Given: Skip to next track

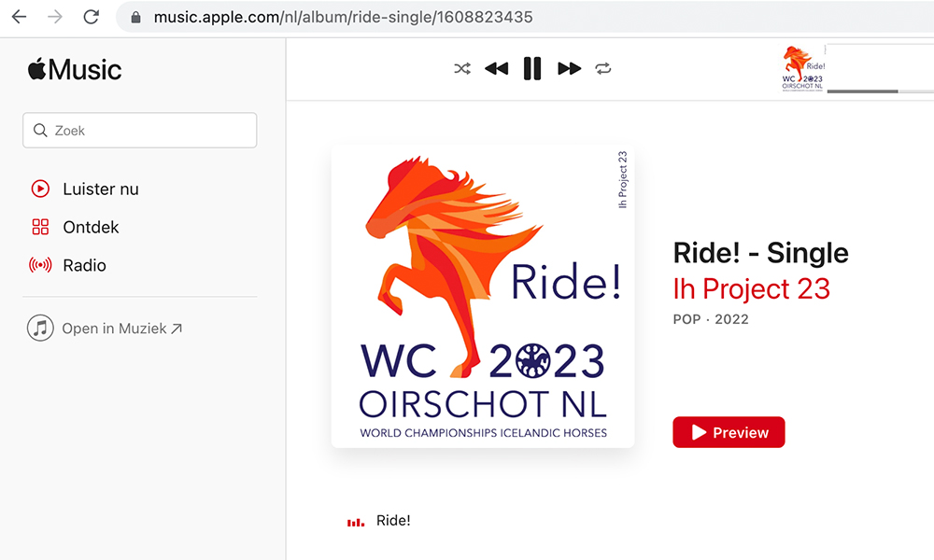Looking at the screenshot, I should tap(569, 68).
